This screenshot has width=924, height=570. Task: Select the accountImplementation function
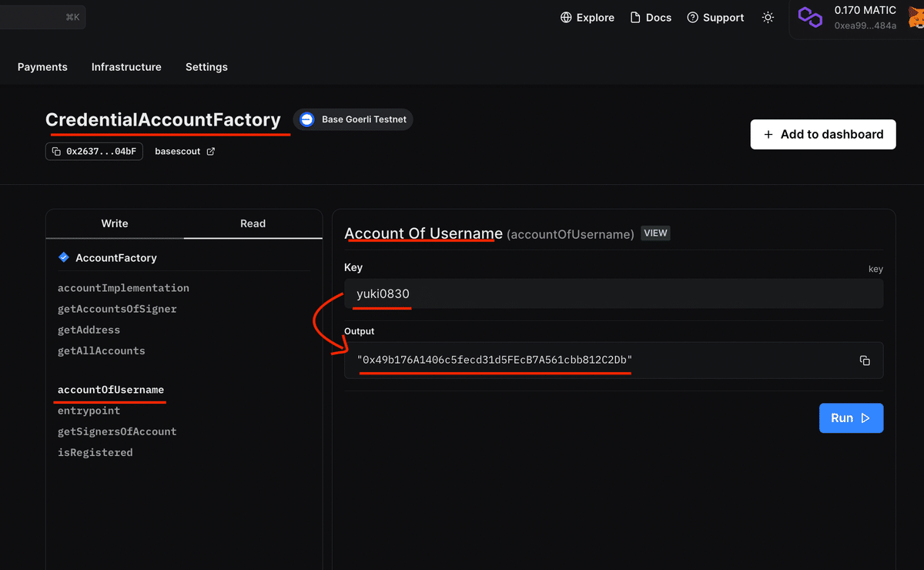click(123, 288)
